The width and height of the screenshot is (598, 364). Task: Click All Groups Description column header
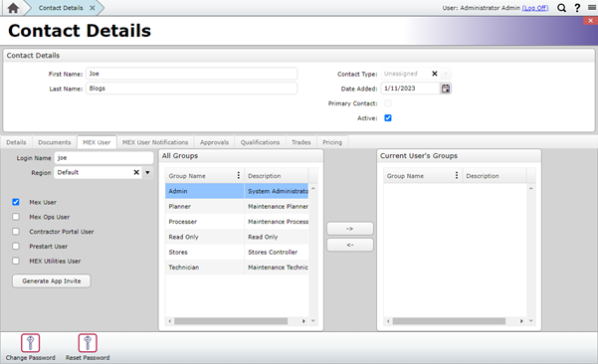[x=277, y=176]
